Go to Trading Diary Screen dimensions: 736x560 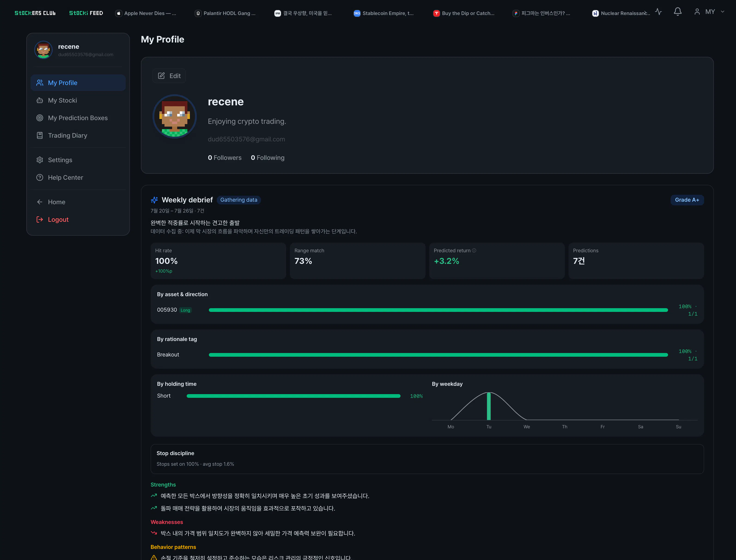78,135
